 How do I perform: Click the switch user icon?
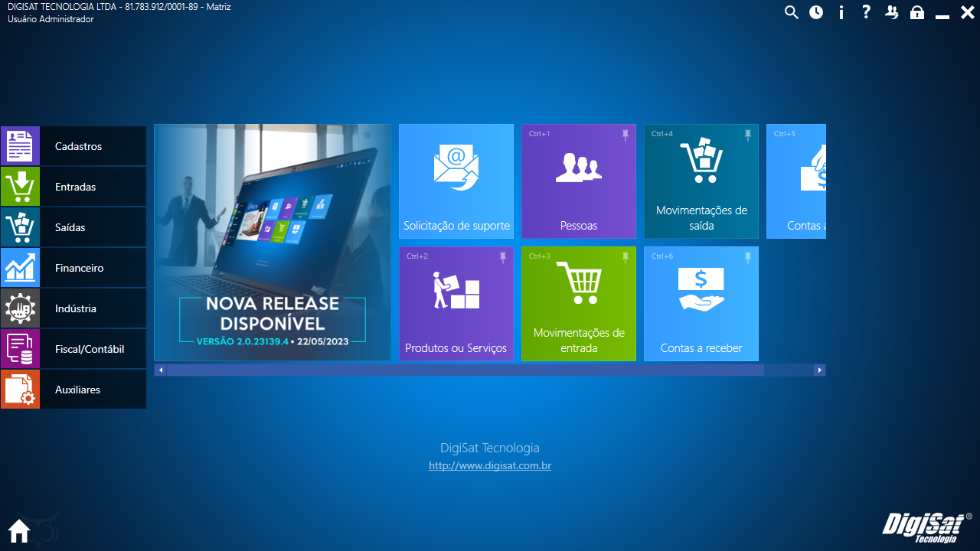(891, 12)
